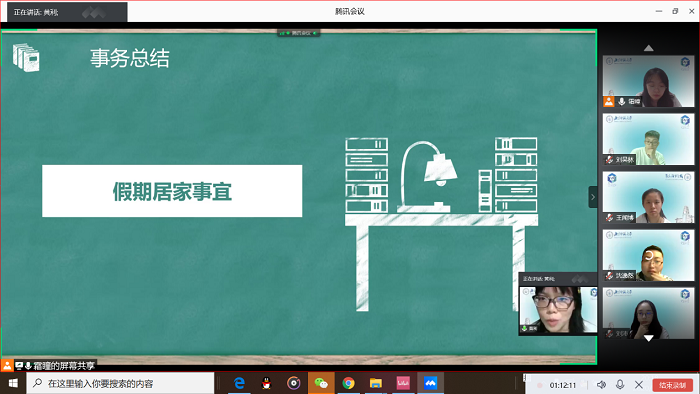Open the Windows Start menu
This screenshot has width=700, height=394.
13,383
